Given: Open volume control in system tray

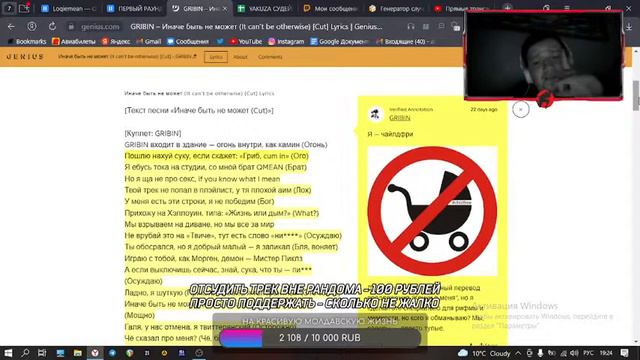Looking at the screenshot, I should click(574, 353).
